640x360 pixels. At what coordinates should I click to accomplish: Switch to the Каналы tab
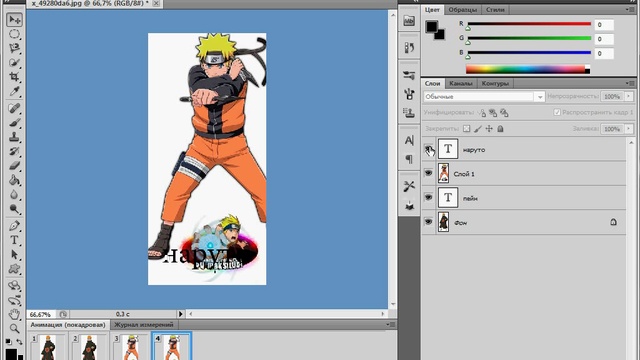460,83
